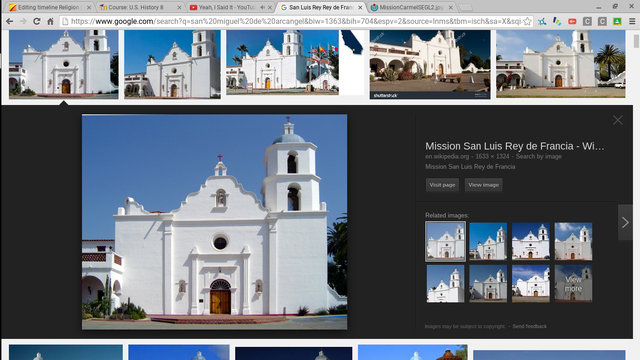Click the striped blue-green extension icon

(x=557, y=21)
